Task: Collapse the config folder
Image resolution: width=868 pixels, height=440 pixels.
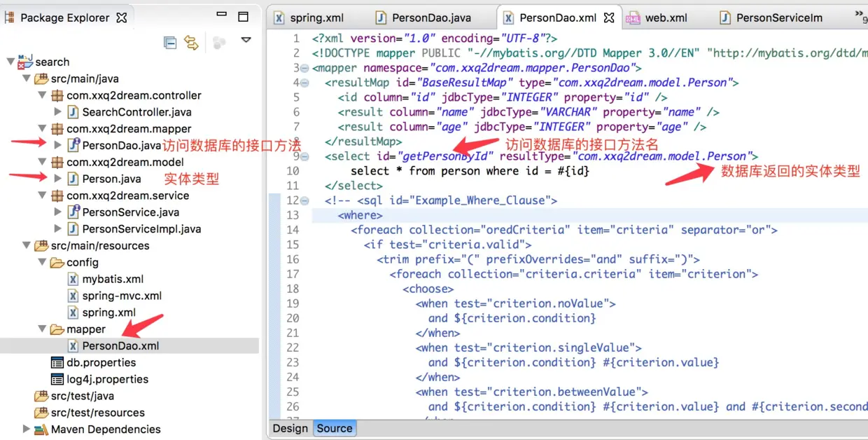Action: (x=42, y=263)
